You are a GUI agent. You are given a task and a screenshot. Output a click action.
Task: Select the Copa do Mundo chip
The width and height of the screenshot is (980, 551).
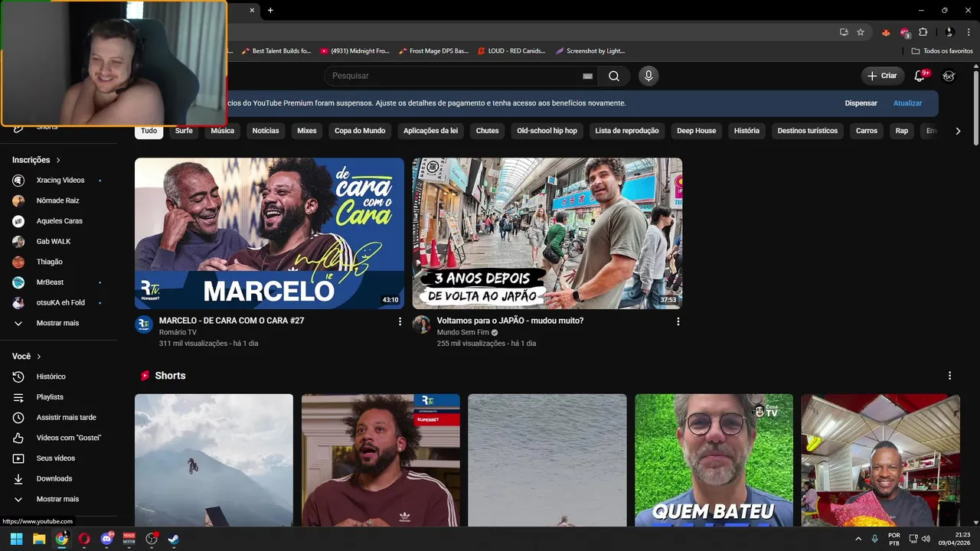click(360, 131)
